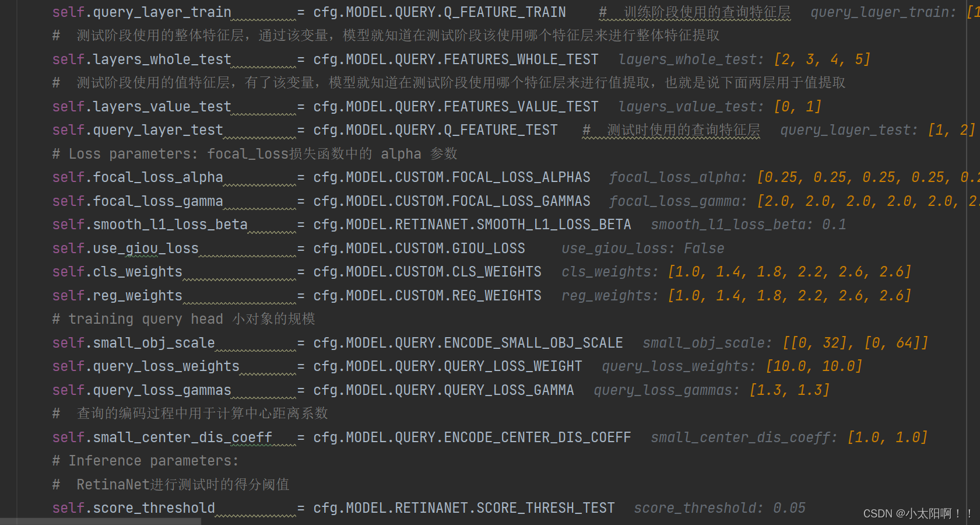This screenshot has height=525, width=980.
Task: Click the underlined query_layer_test variable
Action: (137, 129)
